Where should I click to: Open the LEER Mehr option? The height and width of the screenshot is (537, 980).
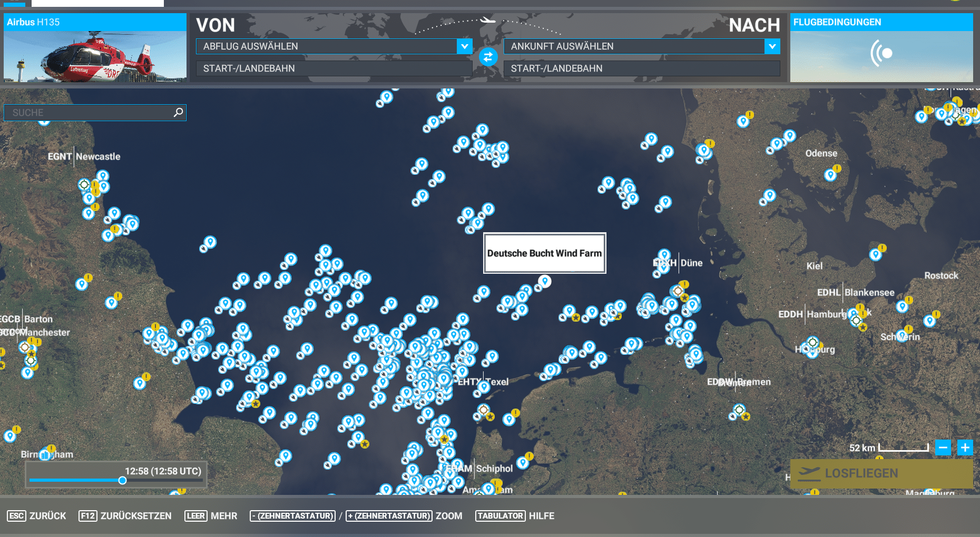tap(211, 516)
